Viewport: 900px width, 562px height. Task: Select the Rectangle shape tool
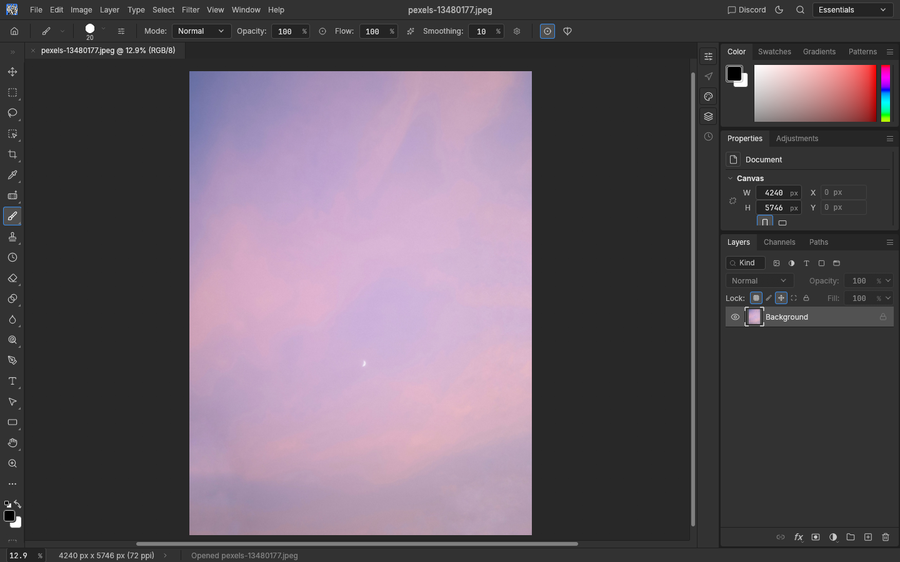[12, 423]
